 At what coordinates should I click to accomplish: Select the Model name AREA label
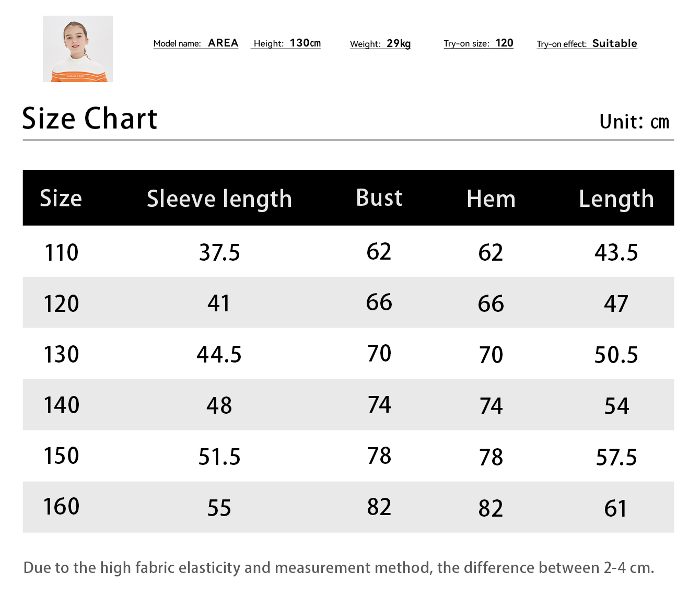coord(196,43)
